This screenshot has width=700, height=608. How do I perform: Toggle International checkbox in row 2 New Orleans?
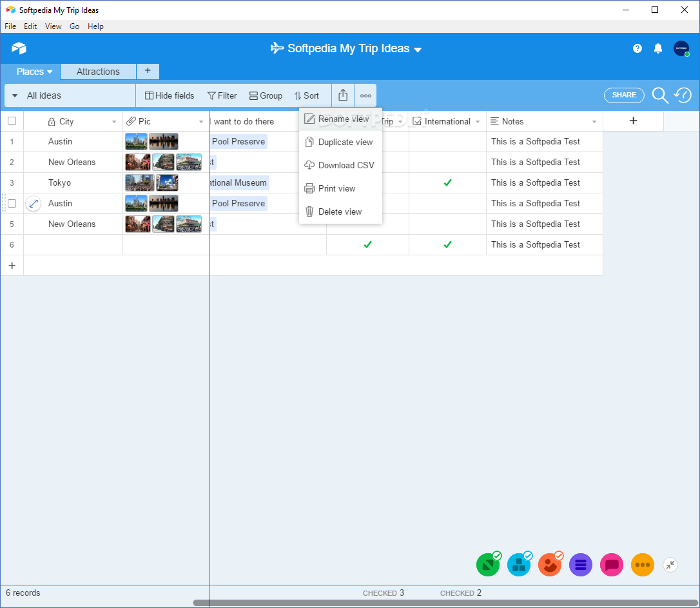click(x=447, y=162)
